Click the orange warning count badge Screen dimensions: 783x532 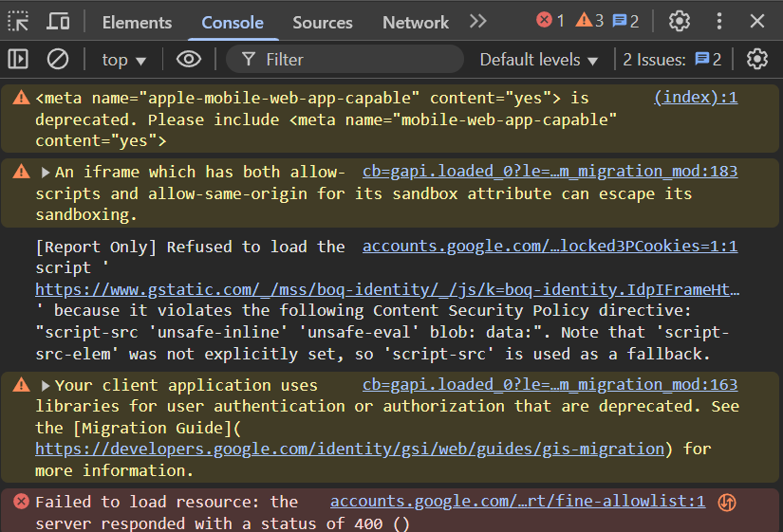tap(588, 21)
